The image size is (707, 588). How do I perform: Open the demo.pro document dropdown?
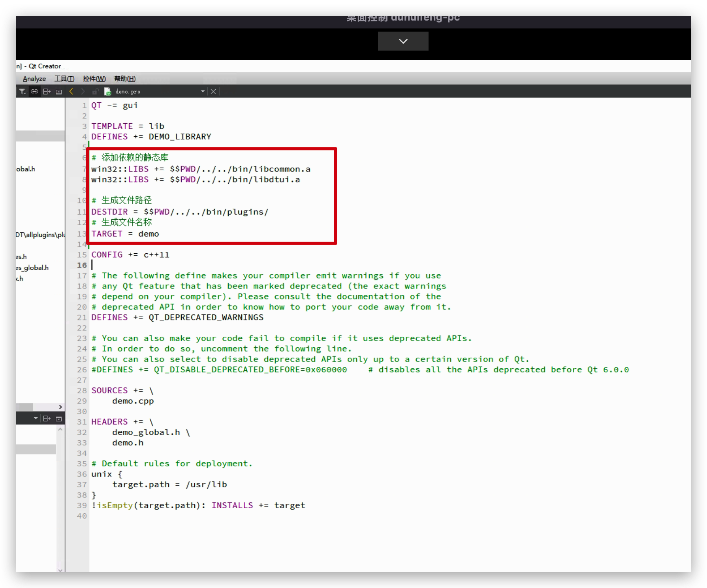coord(203,91)
